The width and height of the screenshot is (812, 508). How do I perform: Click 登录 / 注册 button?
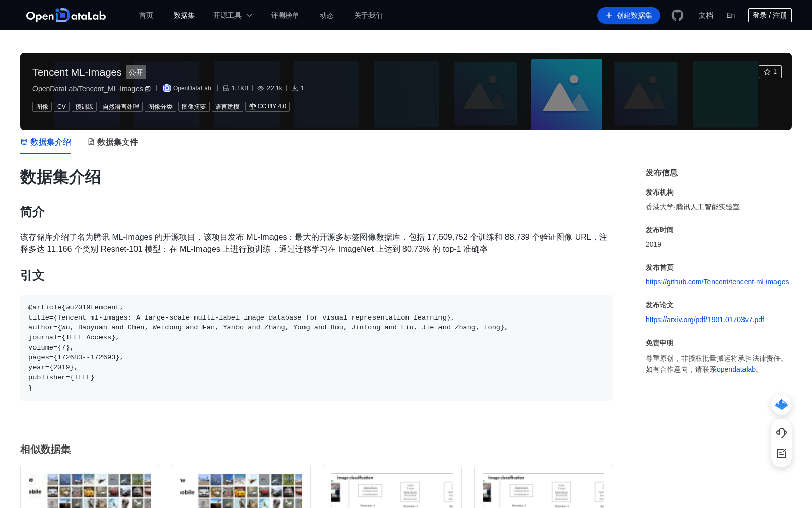pyautogui.click(x=770, y=15)
